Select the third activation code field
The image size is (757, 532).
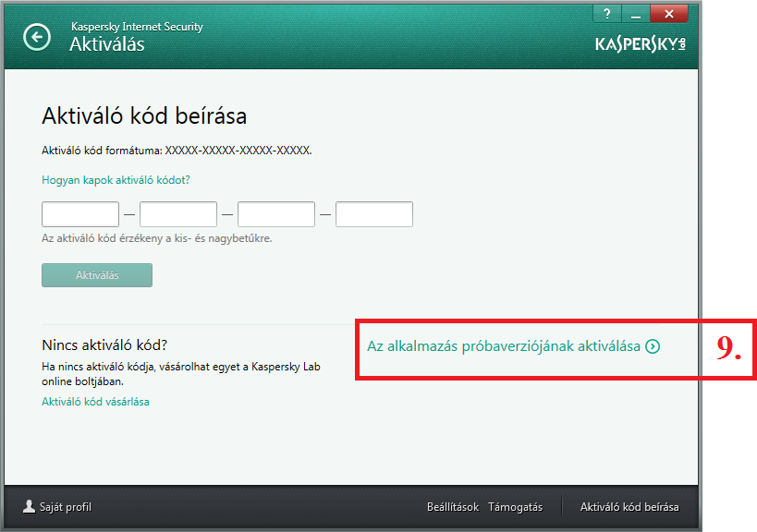pyautogui.click(x=276, y=214)
